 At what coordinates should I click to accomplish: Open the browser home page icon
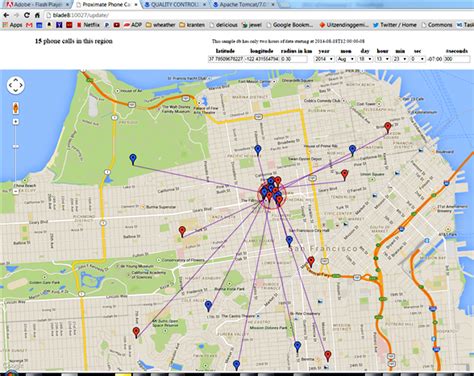tap(37, 15)
